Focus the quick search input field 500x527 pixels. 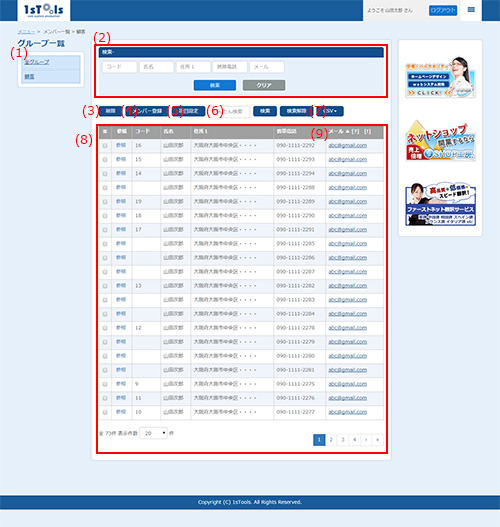click(234, 111)
